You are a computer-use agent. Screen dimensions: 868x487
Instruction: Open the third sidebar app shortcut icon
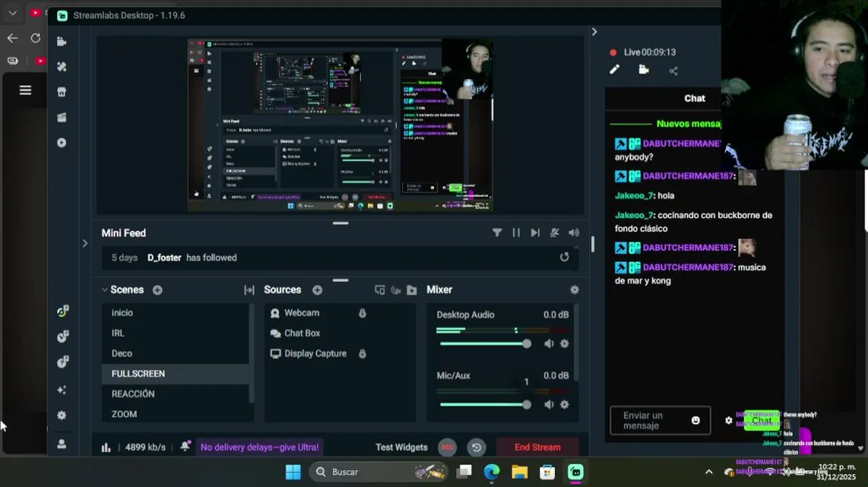[x=62, y=362]
